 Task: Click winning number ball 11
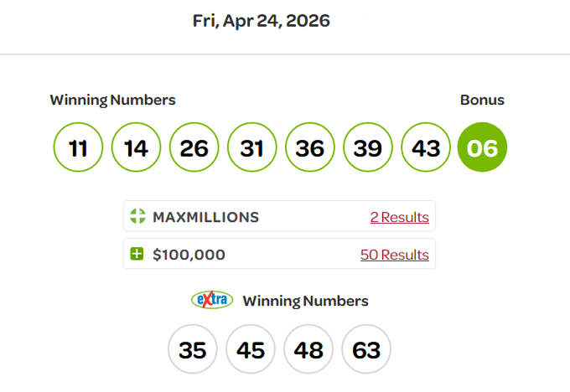[78, 147]
